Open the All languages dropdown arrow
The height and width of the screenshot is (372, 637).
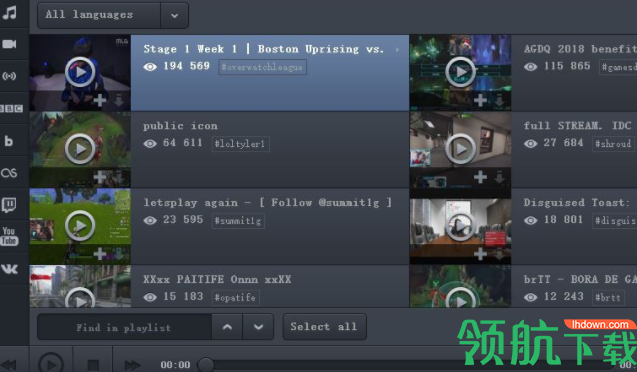[174, 15]
